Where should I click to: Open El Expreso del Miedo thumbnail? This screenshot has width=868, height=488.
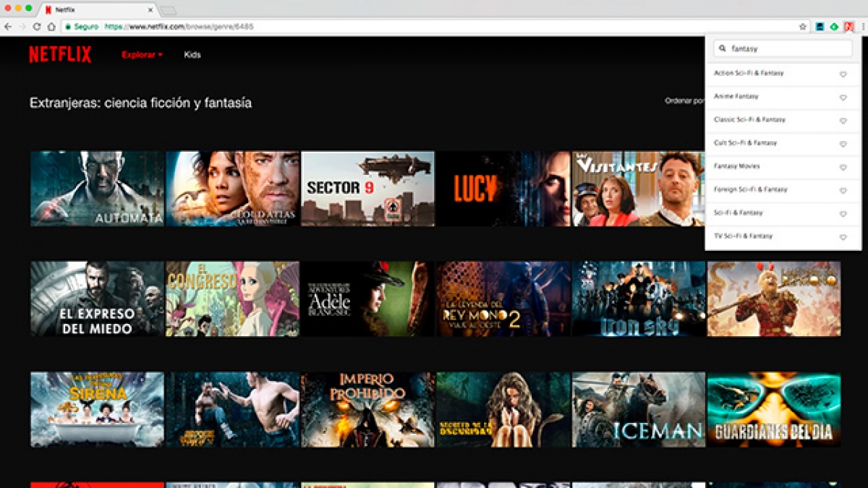tap(98, 299)
